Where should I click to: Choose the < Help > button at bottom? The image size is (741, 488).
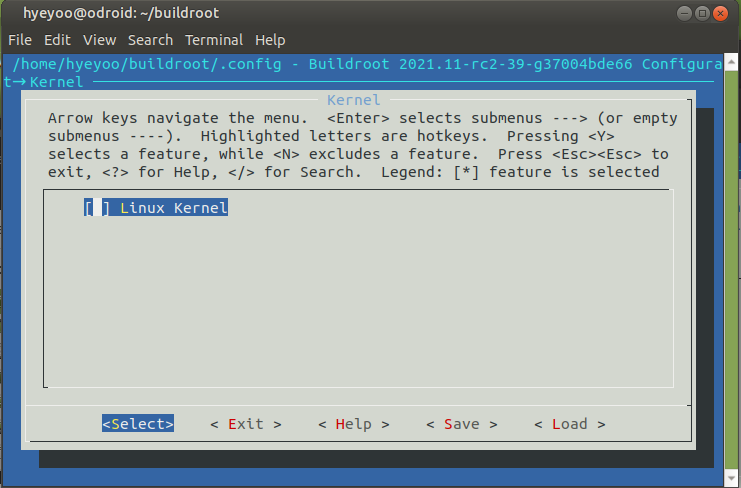tap(354, 424)
